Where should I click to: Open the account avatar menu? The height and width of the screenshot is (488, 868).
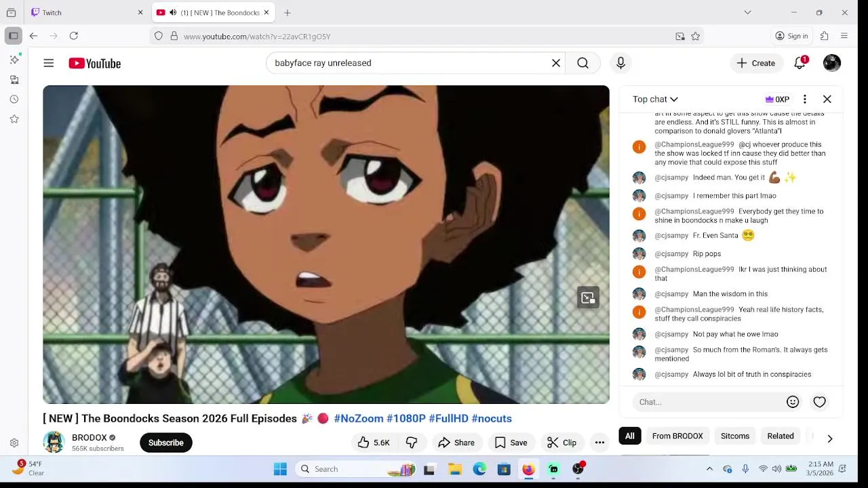pyautogui.click(x=832, y=63)
